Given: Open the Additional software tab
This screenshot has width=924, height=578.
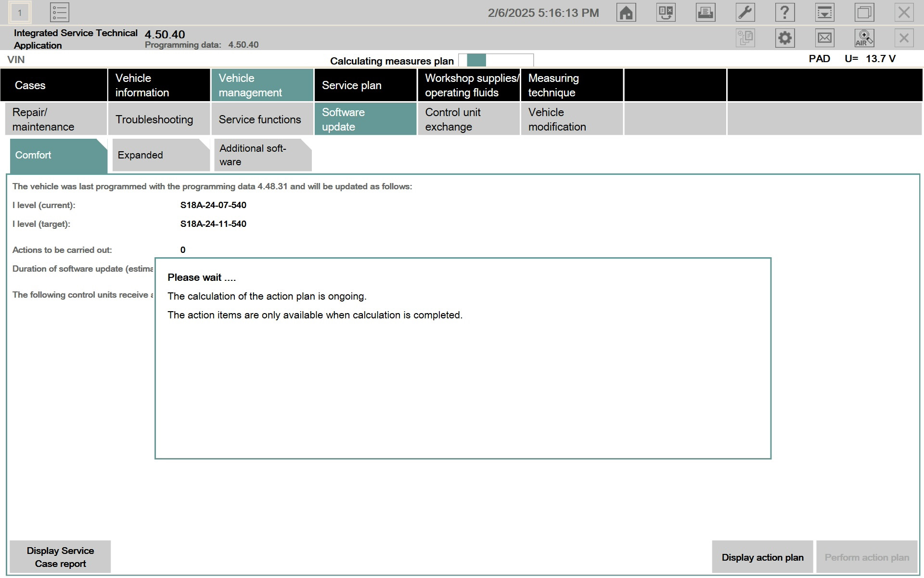Looking at the screenshot, I should coord(262,155).
